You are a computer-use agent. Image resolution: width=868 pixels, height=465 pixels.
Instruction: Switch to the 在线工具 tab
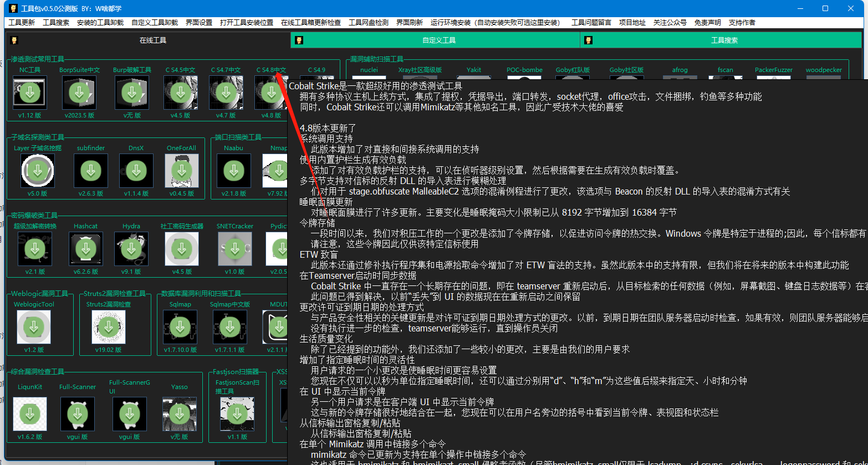[148, 40]
